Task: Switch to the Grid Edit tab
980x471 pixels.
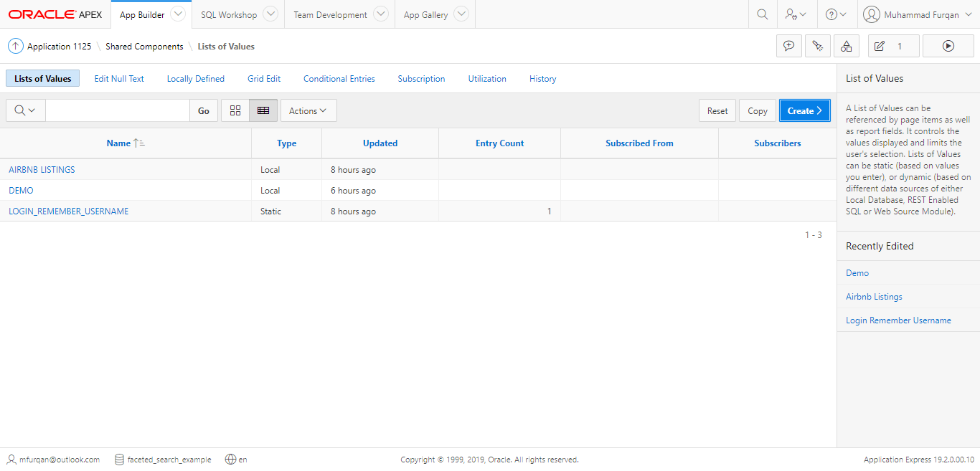Action: click(263, 79)
